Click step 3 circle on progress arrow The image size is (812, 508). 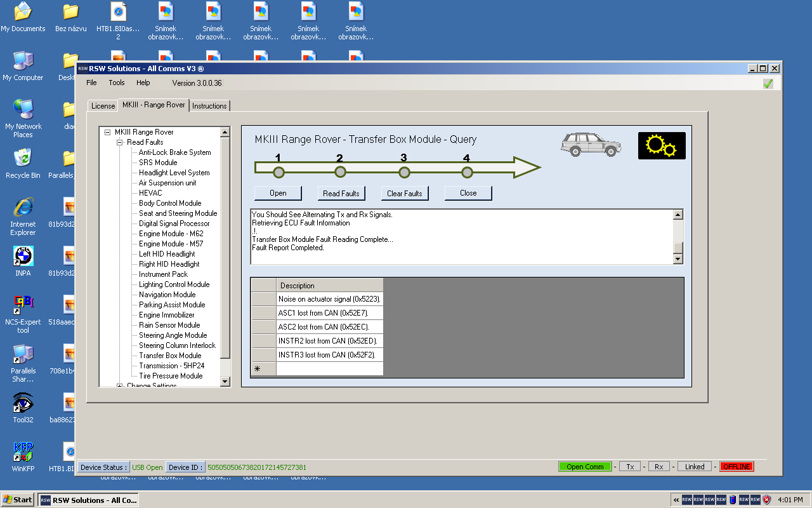[404, 172]
